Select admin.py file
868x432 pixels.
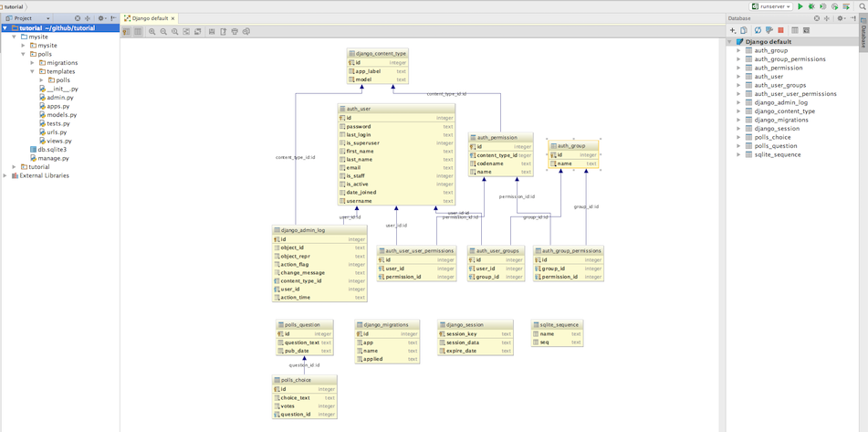click(x=60, y=98)
